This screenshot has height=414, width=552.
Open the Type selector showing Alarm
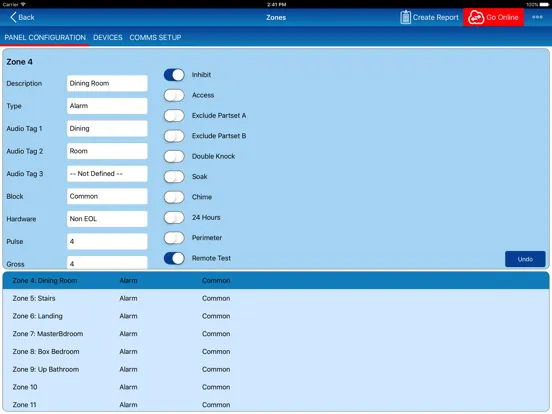[x=107, y=106]
